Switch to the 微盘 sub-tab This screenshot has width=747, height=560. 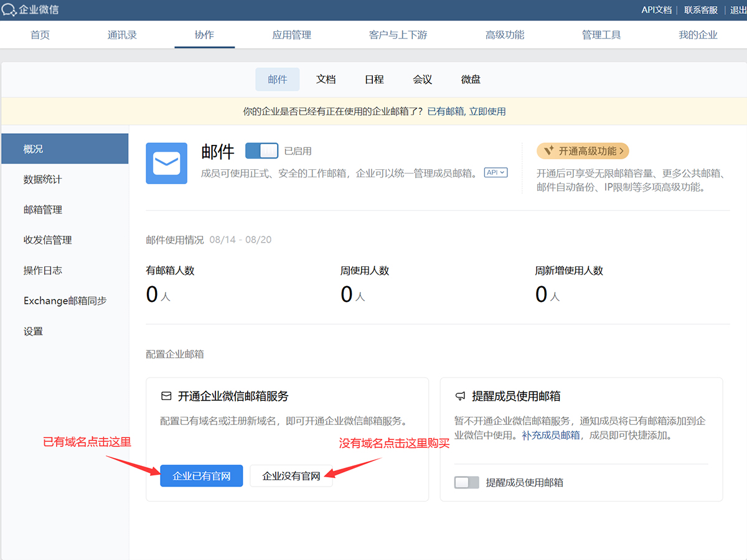[471, 80]
